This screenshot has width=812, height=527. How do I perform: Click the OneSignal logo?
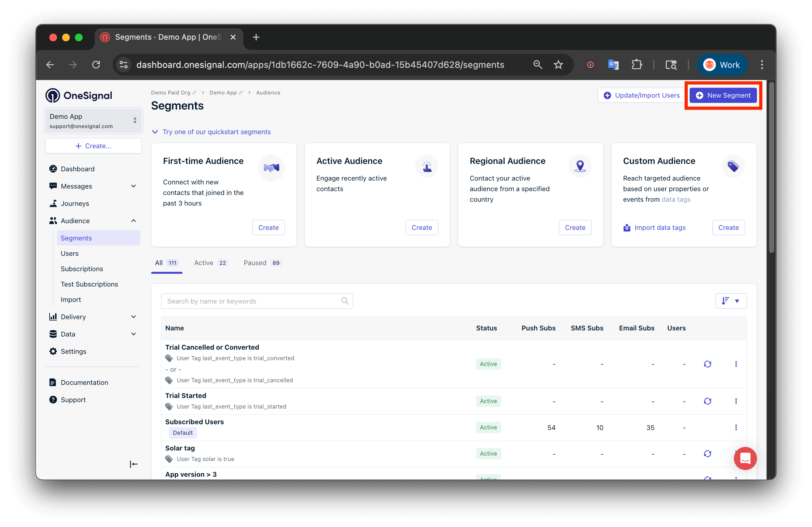click(79, 95)
